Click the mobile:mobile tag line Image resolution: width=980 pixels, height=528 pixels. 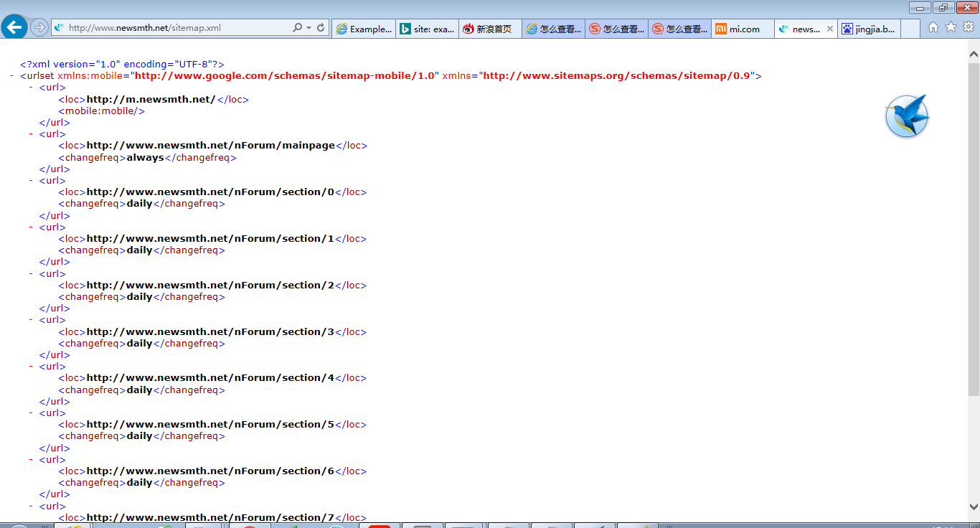click(x=102, y=110)
